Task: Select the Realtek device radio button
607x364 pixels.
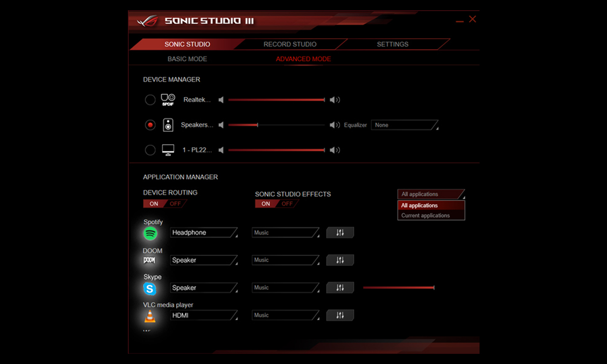Action: (150, 100)
